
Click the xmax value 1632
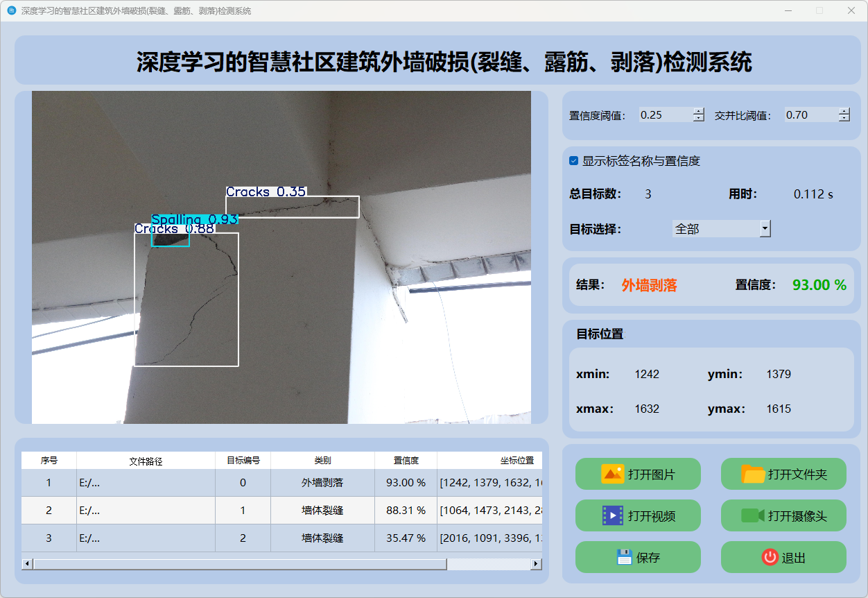click(647, 409)
